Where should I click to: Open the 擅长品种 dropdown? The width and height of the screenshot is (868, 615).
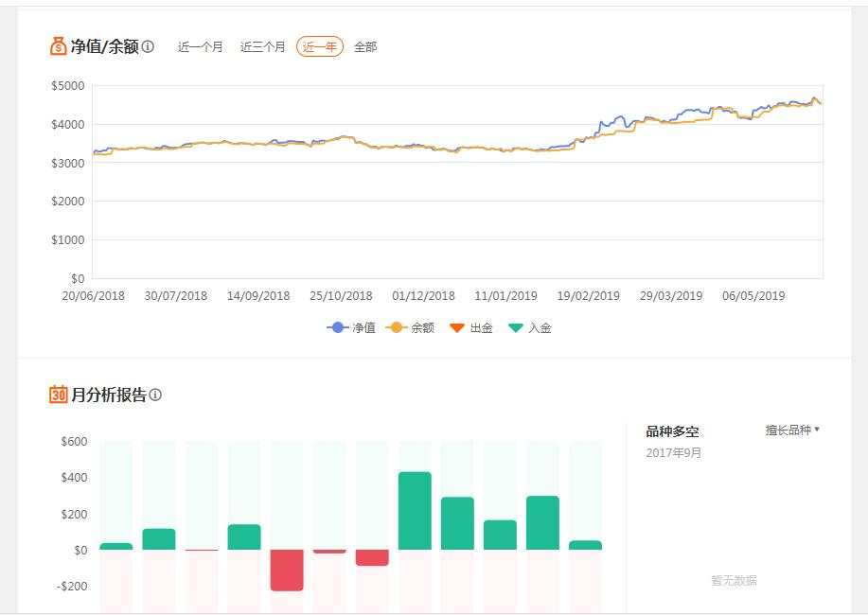coord(792,430)
